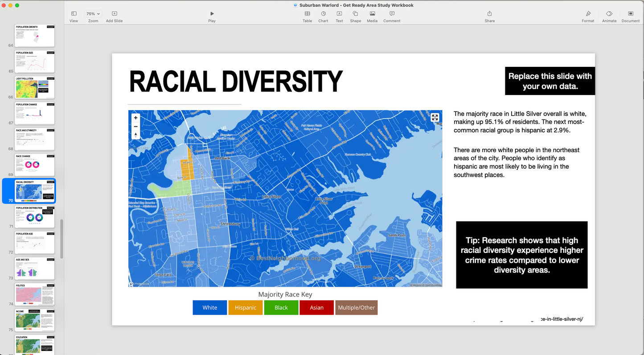Select Population Growth slide 64 thumbnail
644x355 pixels.
(x=35, y=36)
